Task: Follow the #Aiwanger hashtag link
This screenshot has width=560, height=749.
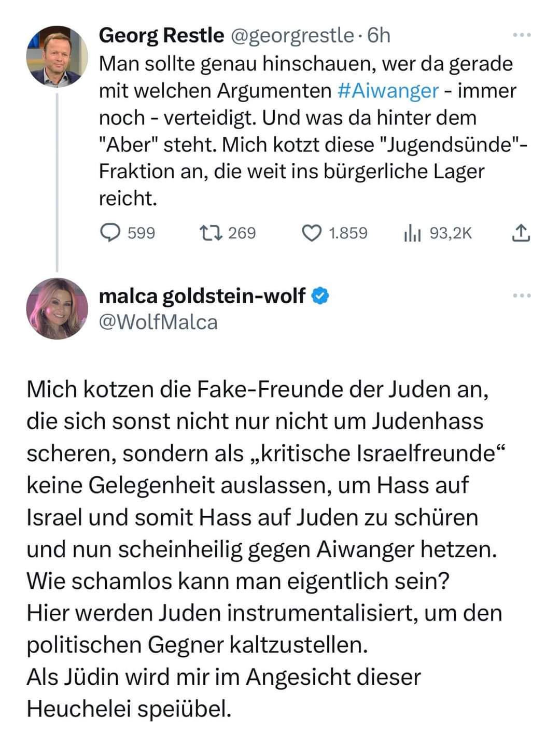Action: click(x=388, y=91)
